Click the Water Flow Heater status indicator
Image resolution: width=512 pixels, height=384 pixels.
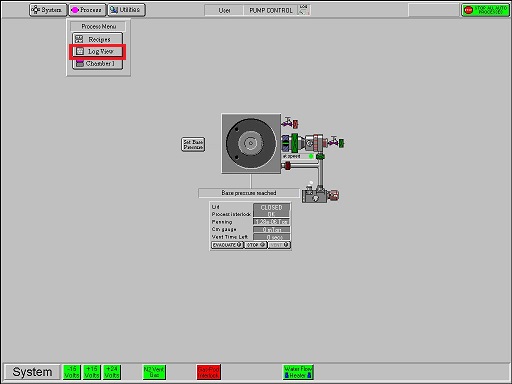pyautogui.click(x=298, y=372)
